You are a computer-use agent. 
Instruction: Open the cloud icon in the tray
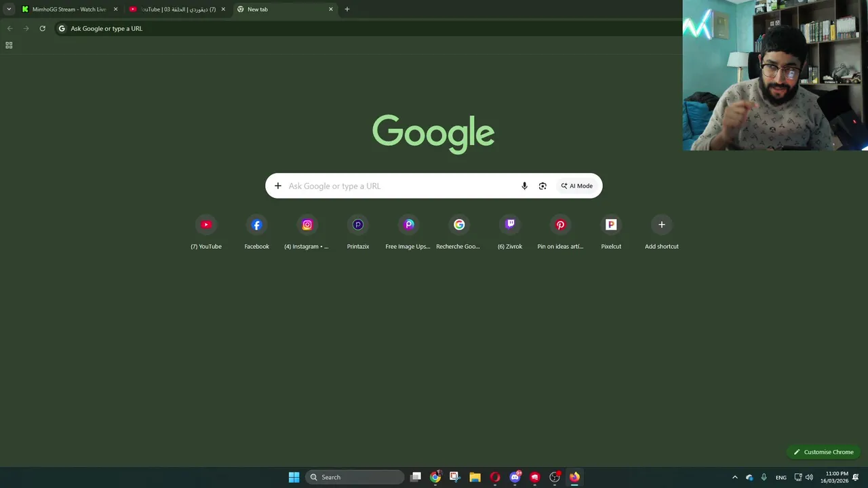click(x=749, y=477)
